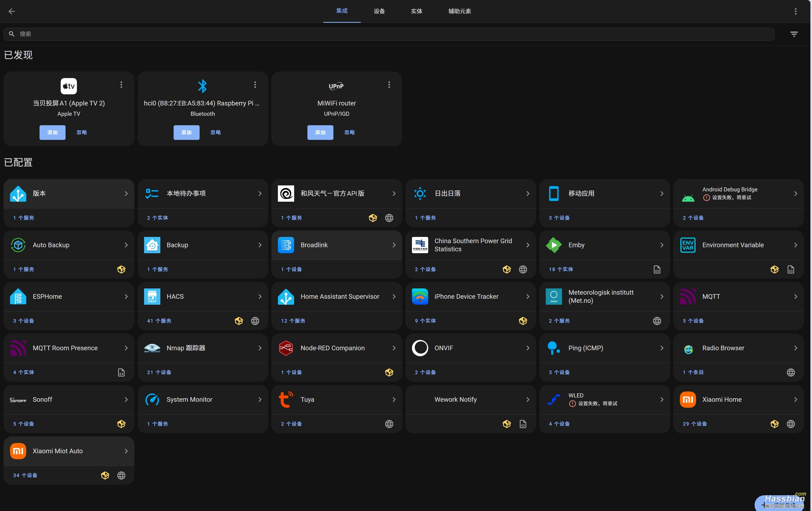This screenshot has width=812, height=511.
Task: Click the globe icon on Tuya card
Action: click(x=389, y=424)
